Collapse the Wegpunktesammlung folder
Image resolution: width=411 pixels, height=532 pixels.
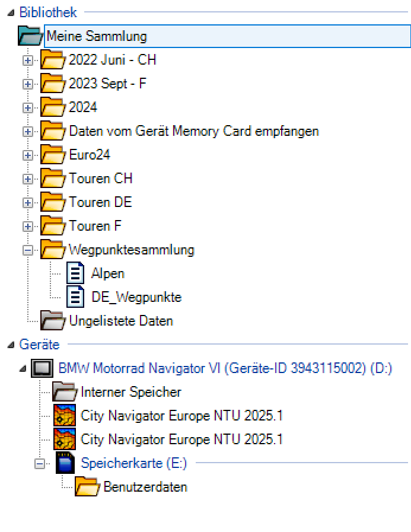tap(27, 250)
